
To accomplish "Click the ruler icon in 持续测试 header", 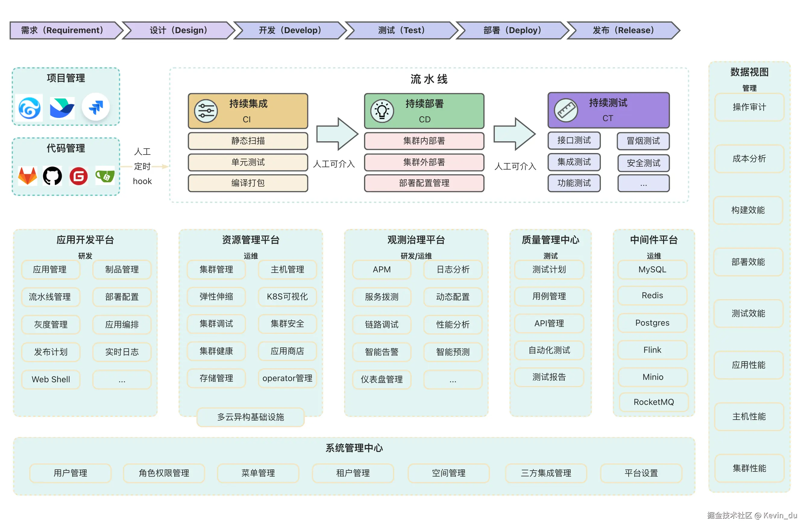I will pyautogui.click(x=566, y=110).
